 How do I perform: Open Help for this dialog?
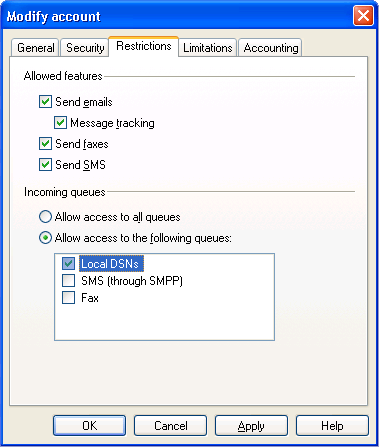[332, 426]
